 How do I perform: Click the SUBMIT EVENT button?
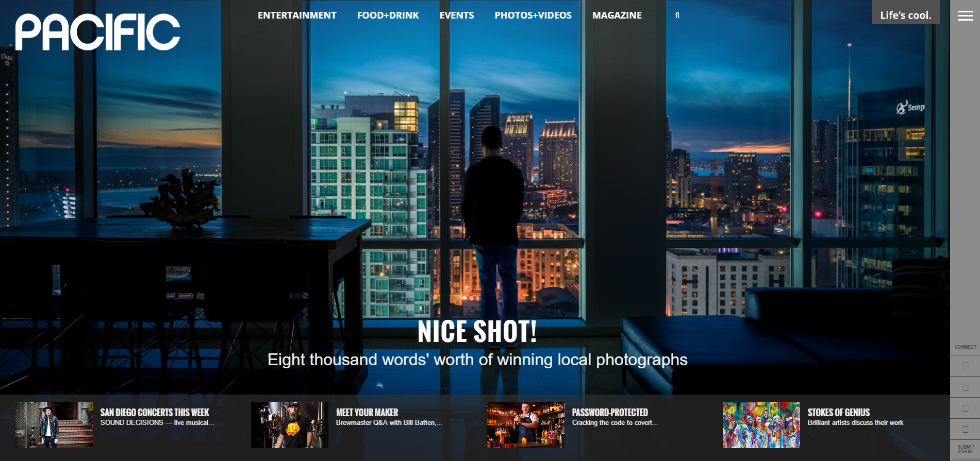[x=966, y=450]
